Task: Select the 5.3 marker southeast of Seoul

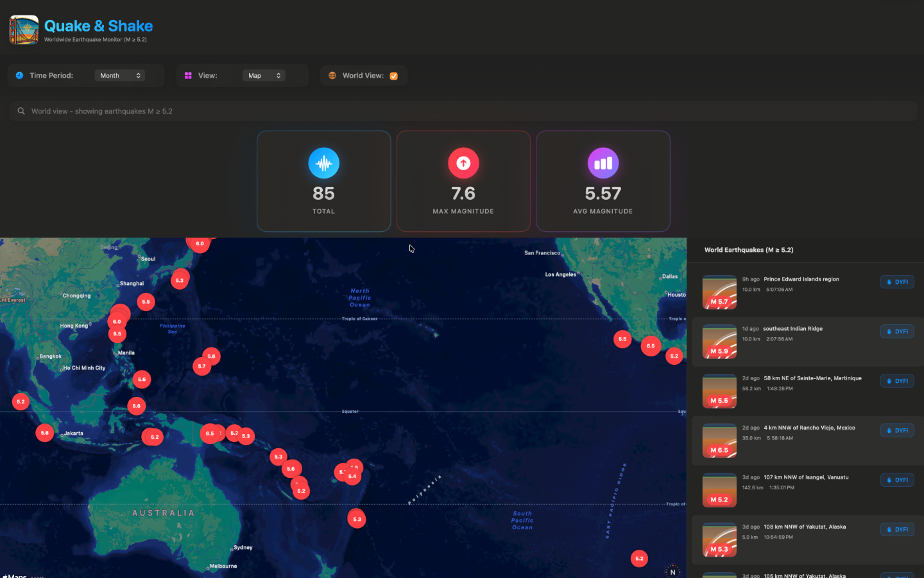Action: coord(180,280)
